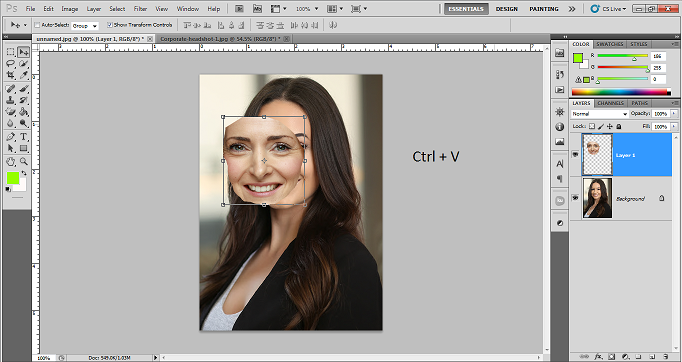Viewport: 682px width, 362px height.
Task: Select the Blur tool
Action: pos(10,123)
